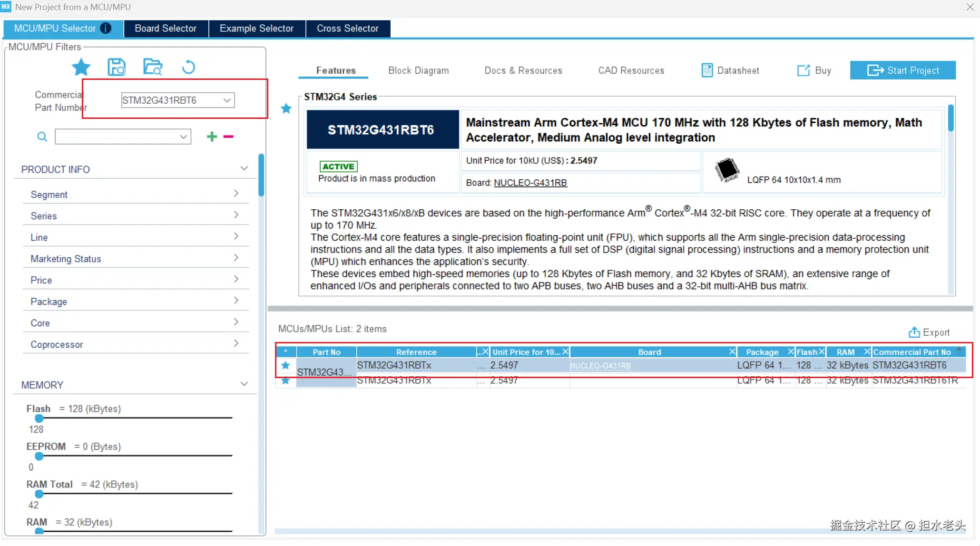The width and height of the screenshot is (980, 546).
Task: Click the Datasheet button
Action: point(731,70)
